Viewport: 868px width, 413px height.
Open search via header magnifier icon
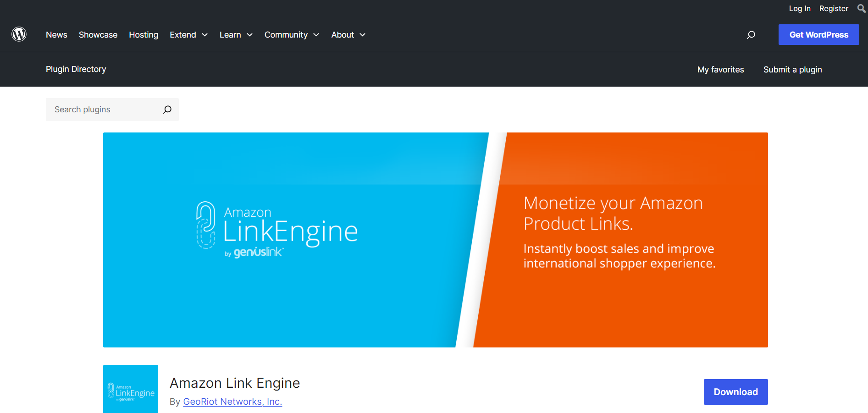751,35
